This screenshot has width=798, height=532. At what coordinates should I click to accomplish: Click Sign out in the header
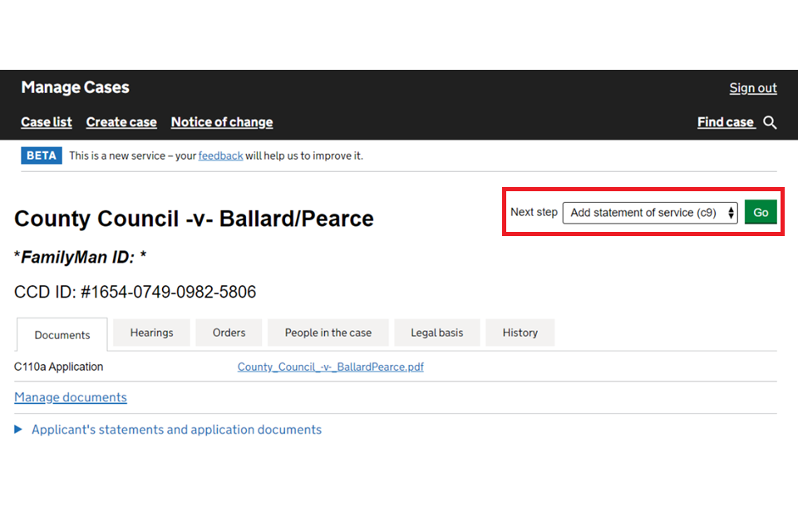pyautogui.click(x=752, y=88)
